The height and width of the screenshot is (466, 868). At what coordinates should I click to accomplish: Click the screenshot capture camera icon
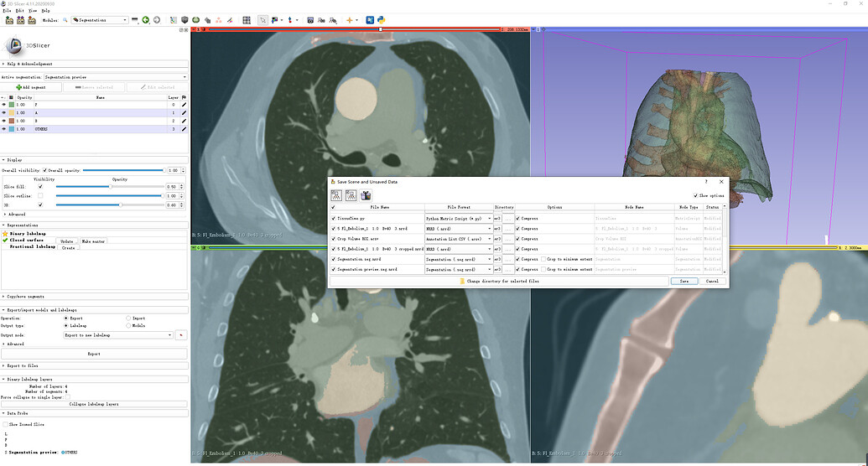click(310, 20)
